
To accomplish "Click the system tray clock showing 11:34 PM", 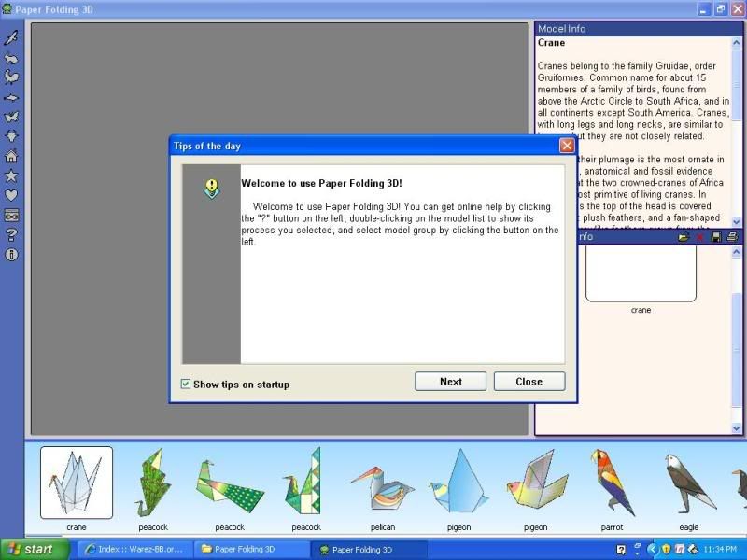I will (x=719, y=550).
